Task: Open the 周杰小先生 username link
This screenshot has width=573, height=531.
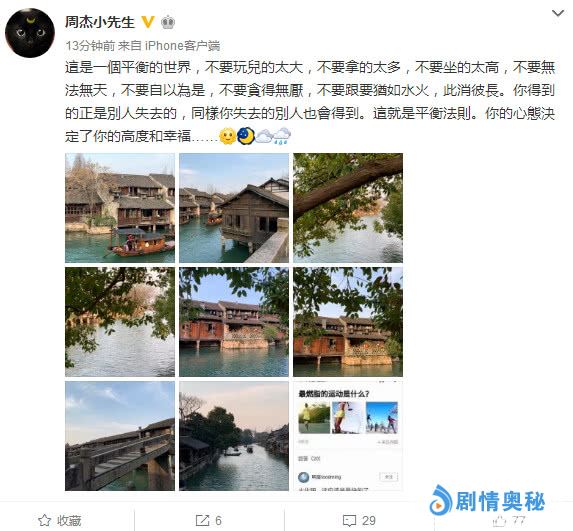Action: [100, 22]
